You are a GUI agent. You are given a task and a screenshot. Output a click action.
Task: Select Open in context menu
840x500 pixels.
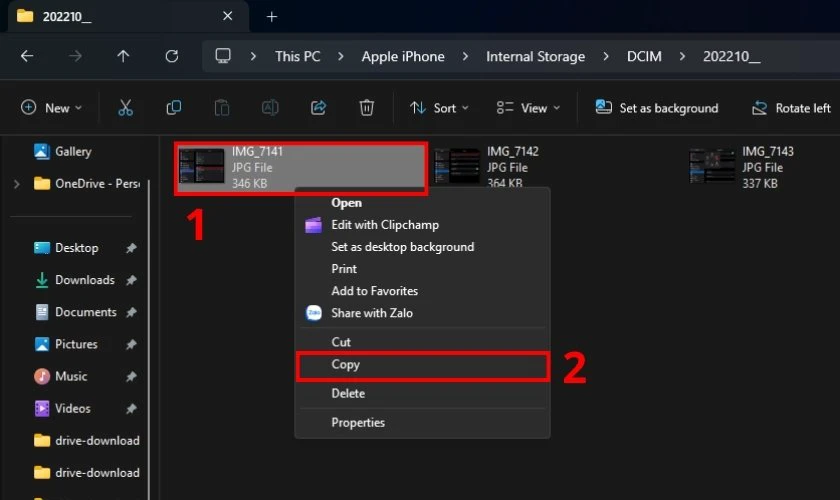(x=422, y=203)
